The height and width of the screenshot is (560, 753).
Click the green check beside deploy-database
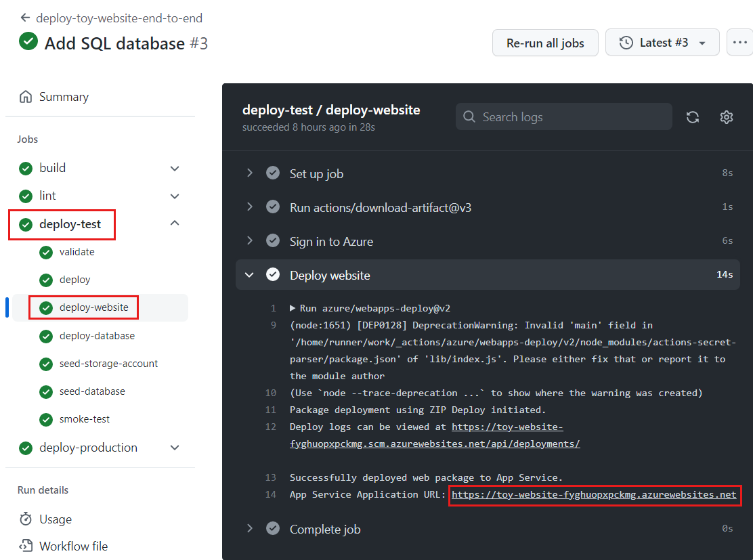point(46,337)
